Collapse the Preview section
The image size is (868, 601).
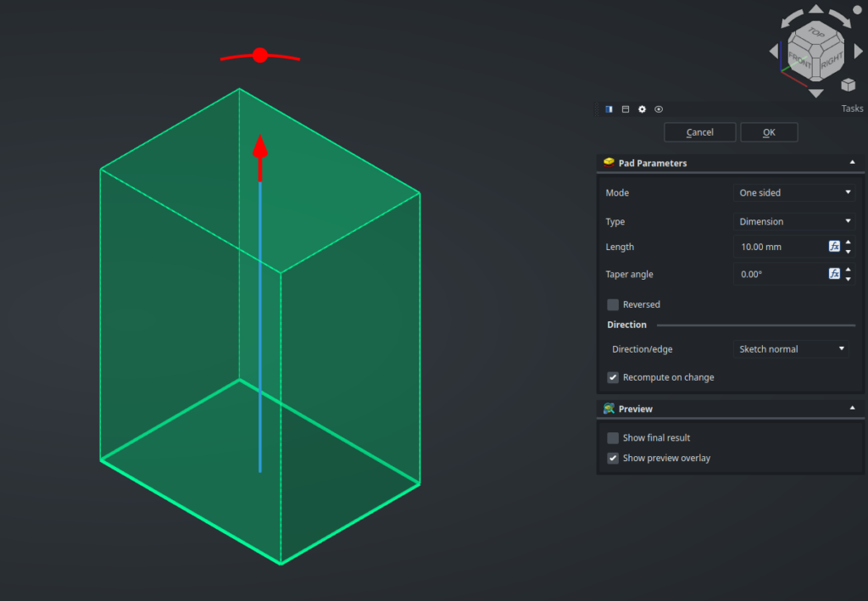pos(851,409)
